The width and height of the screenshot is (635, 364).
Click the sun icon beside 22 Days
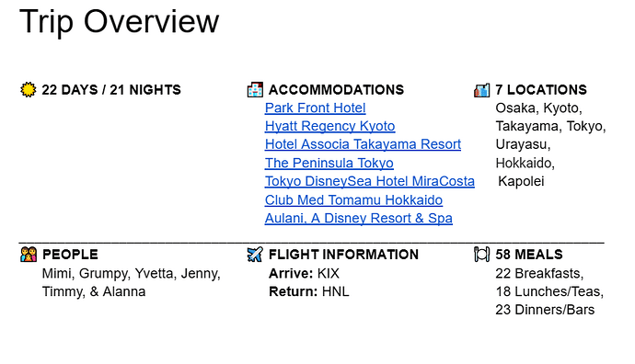28,89
